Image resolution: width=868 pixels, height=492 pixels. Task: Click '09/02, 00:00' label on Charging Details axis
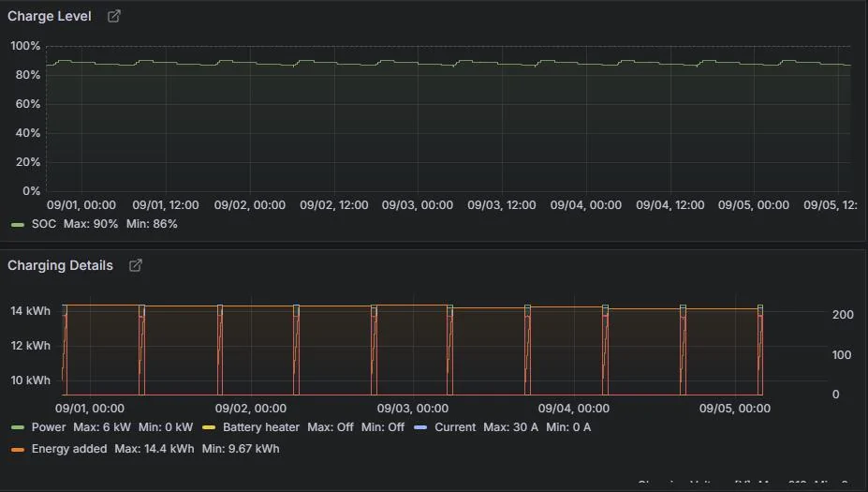tap(251, 409)
